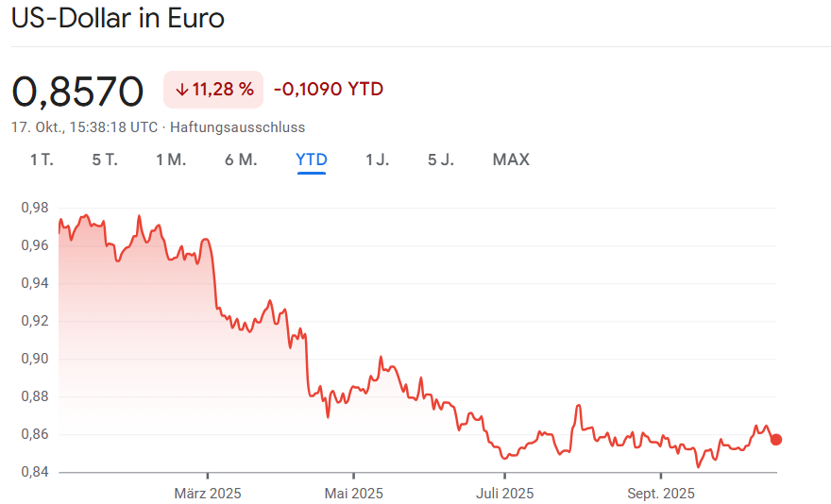The image size is (831, 504).
Task: Click the Mai 2025 axis marker
Action: [x=353, y=493]
